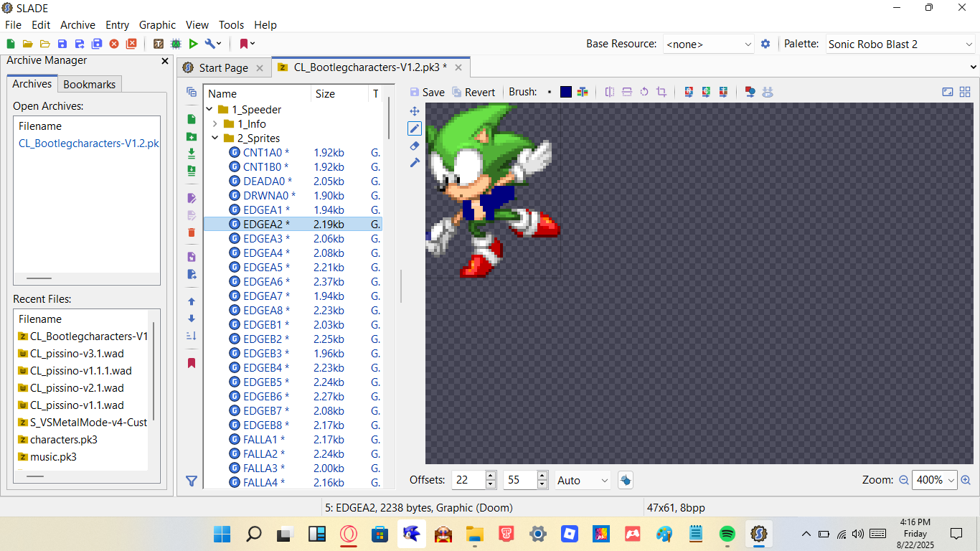The height and width of the screenshot is (551, 980).
Task: Open CL_Bootlegcharacters-V1.2.pk in Open Archives list
Action: click(x=89, y=143)
